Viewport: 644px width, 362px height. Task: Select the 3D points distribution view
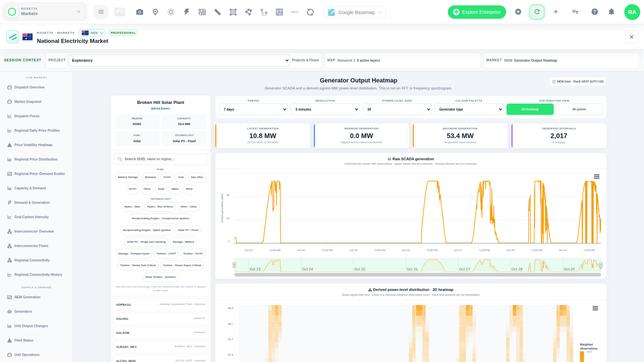coord(579,109)
